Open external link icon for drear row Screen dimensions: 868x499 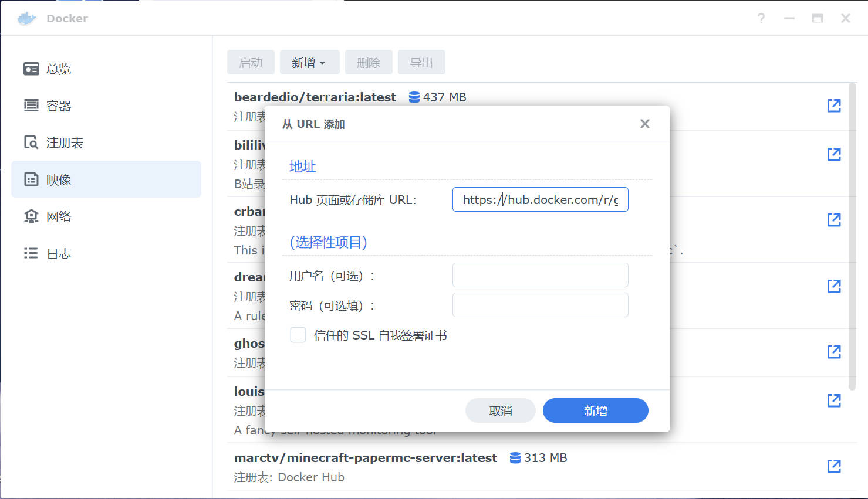[834, 286]
